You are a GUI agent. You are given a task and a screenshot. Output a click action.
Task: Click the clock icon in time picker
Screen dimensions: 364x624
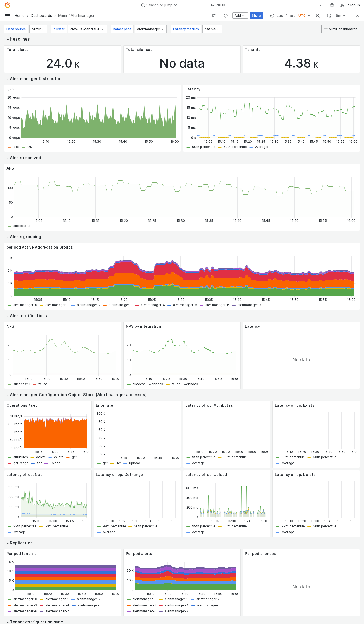[x=272, y=16]
